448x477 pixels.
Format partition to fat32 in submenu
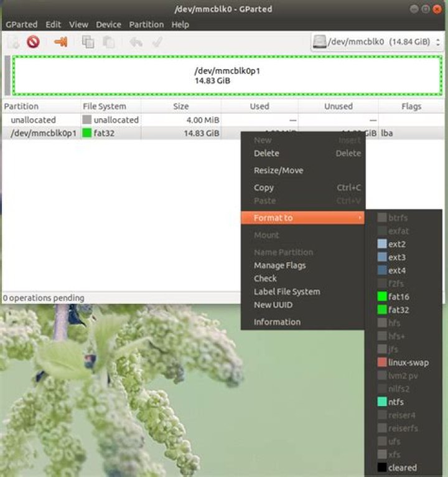(404, 310)
